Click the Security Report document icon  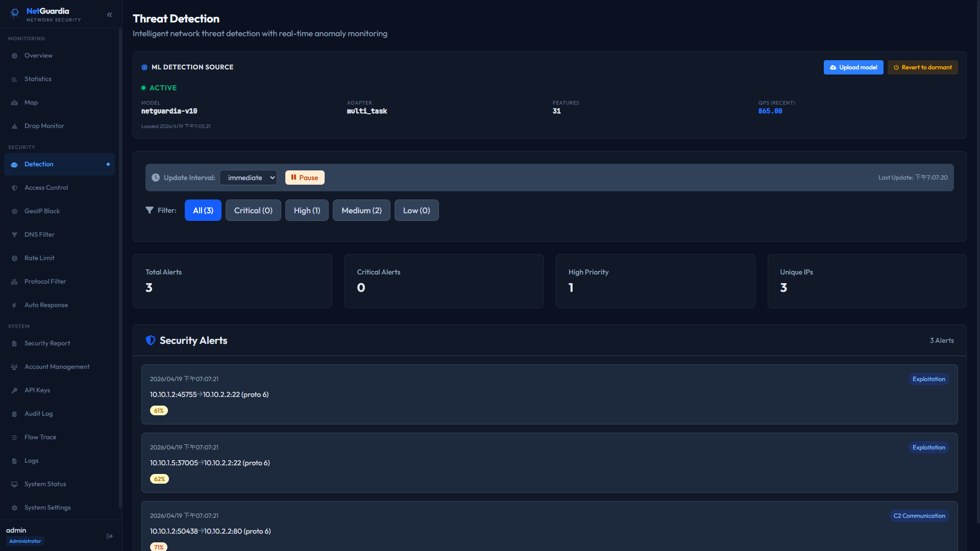14,344
